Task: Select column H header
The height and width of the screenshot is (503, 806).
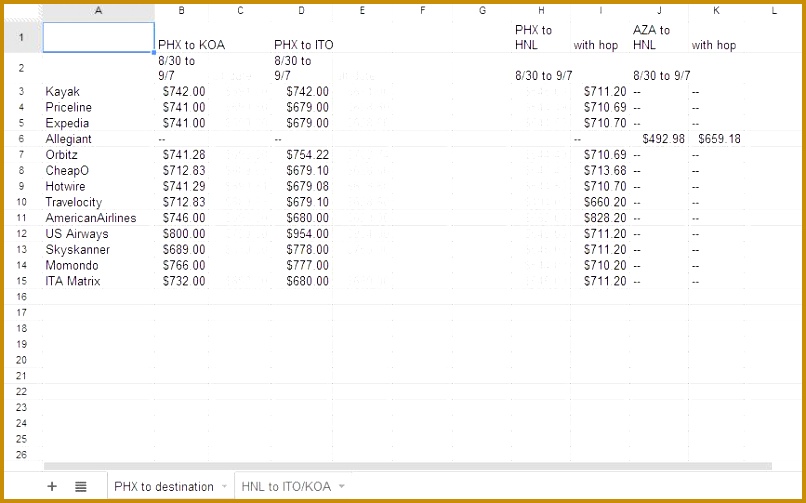Action: [x=541, y=11]
